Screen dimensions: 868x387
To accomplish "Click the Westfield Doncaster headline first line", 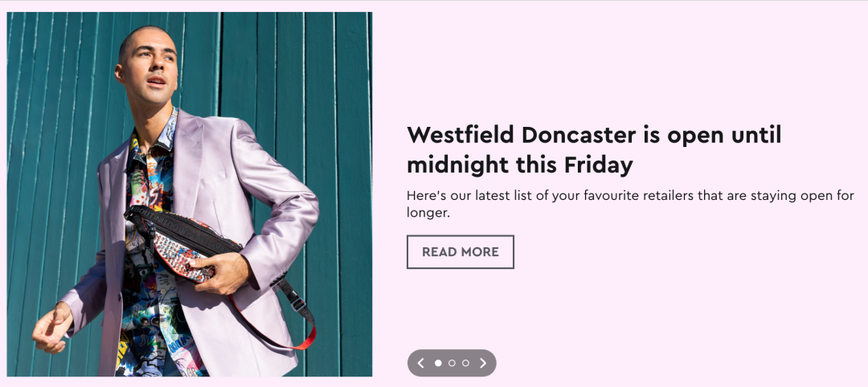I will point(594,135).
